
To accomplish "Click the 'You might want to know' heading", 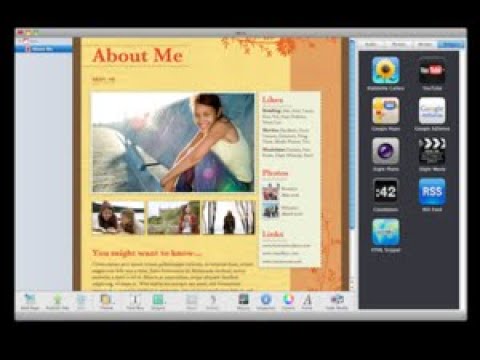I will [147, 253].
